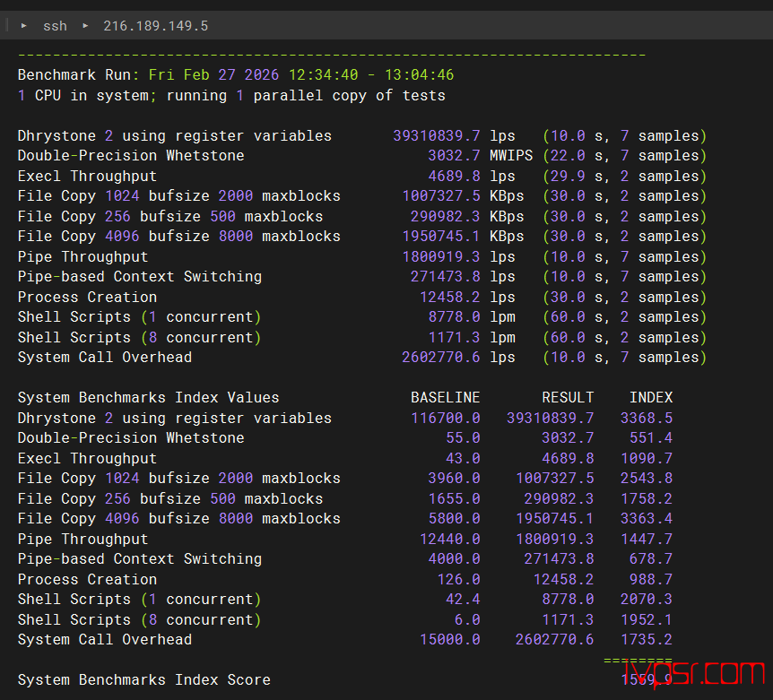Click the INDEX column header
Viewport: 773px width, 700px height.
point(650,398)
